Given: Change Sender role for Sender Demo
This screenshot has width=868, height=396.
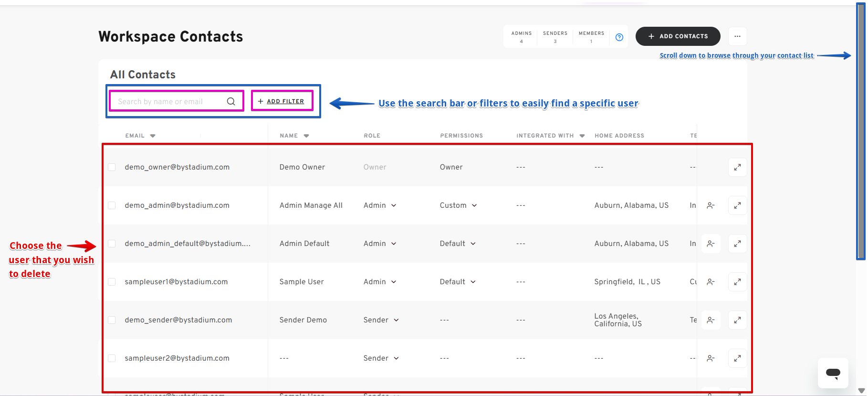Looking at the screenshot, I should point(381,320).
